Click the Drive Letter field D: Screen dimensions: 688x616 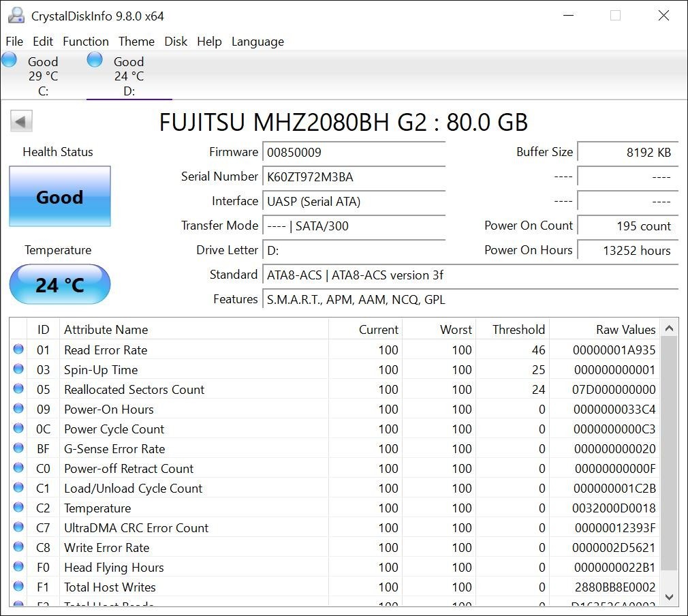tap(354, 251)
